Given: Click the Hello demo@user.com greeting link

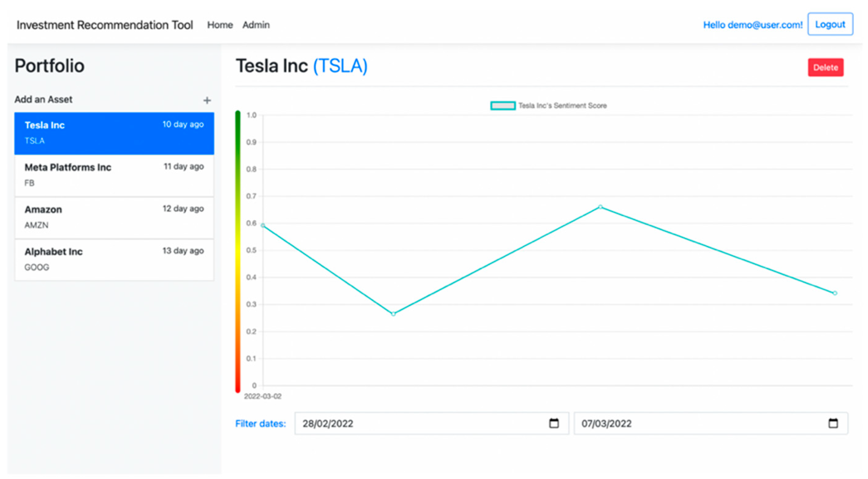Looking at the screenshot, I should tap(752, 25).
